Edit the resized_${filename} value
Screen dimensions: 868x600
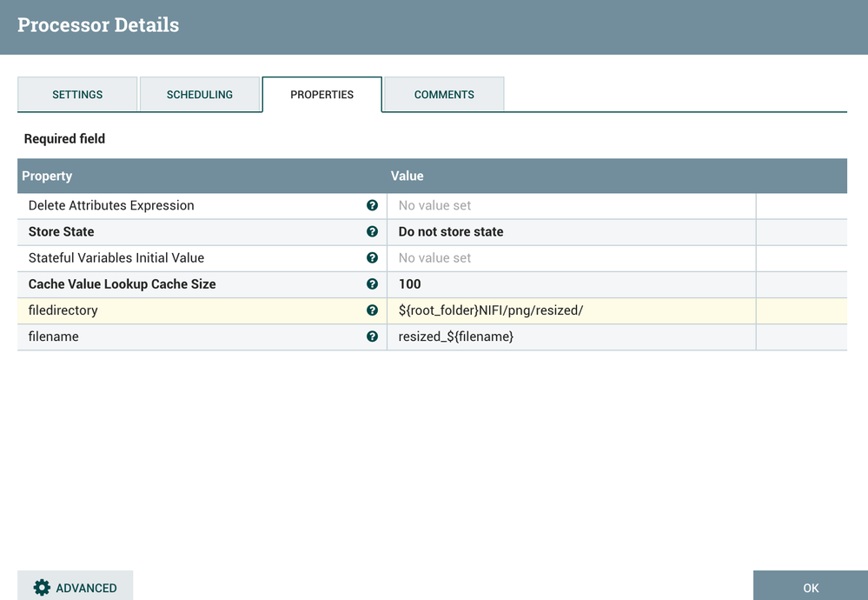coord(455,337)
